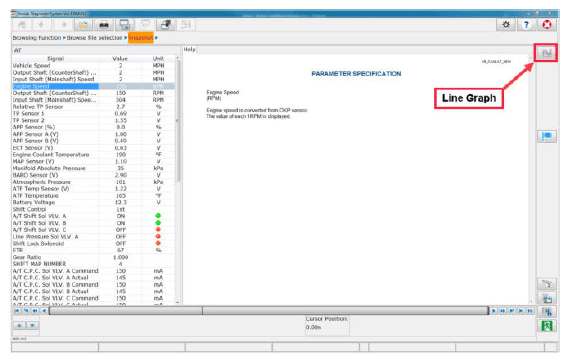Click the blue flag marker icon
The width and height of the screenshot is (569, 362).
click(x=547, y=136)
